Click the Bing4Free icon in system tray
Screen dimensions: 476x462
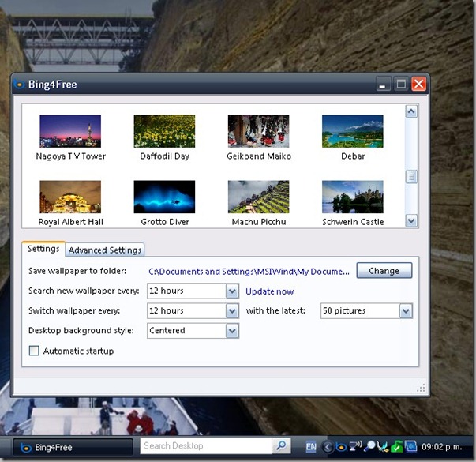point(341,447)
